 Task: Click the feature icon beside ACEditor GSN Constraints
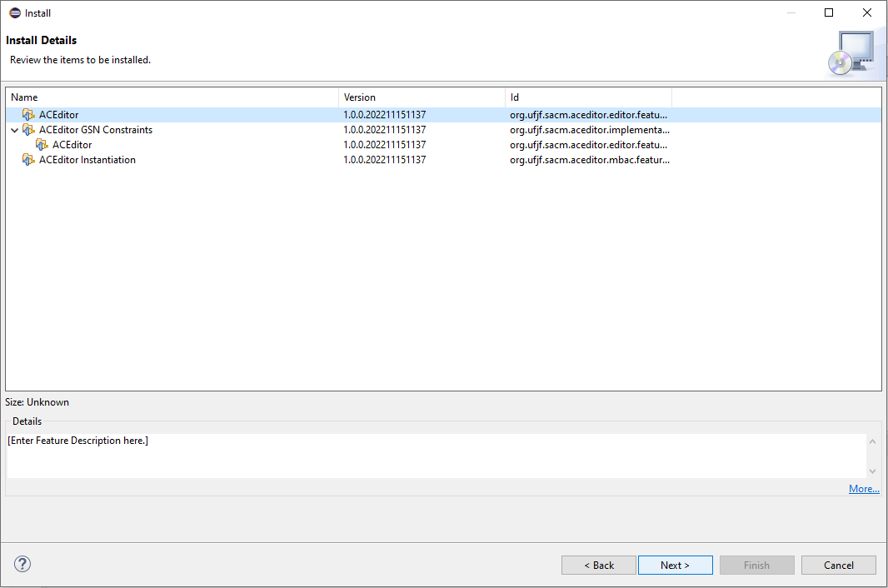coord(28,130)
